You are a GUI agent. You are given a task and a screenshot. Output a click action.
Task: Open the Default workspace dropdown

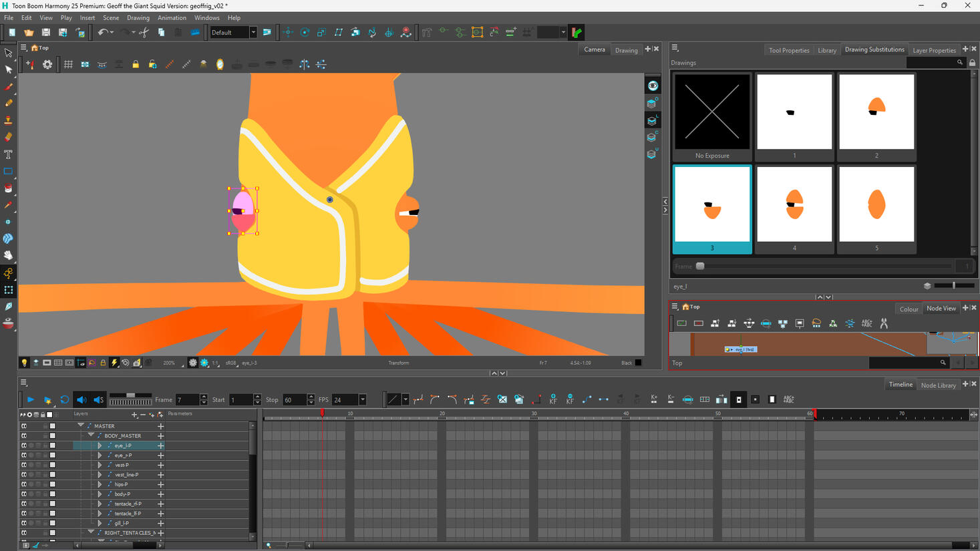click(x=233, y=32)
